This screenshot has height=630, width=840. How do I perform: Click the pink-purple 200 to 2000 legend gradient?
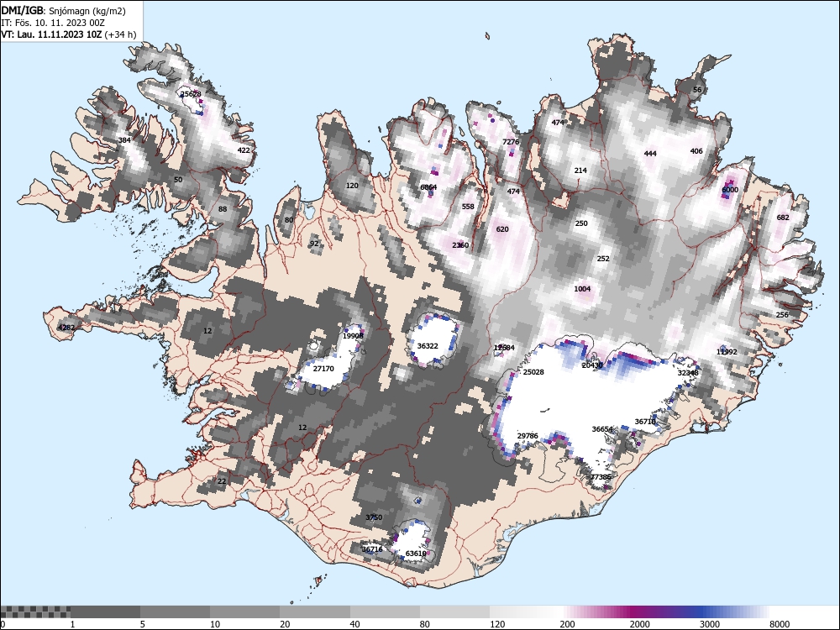click(x=595, y=612)
